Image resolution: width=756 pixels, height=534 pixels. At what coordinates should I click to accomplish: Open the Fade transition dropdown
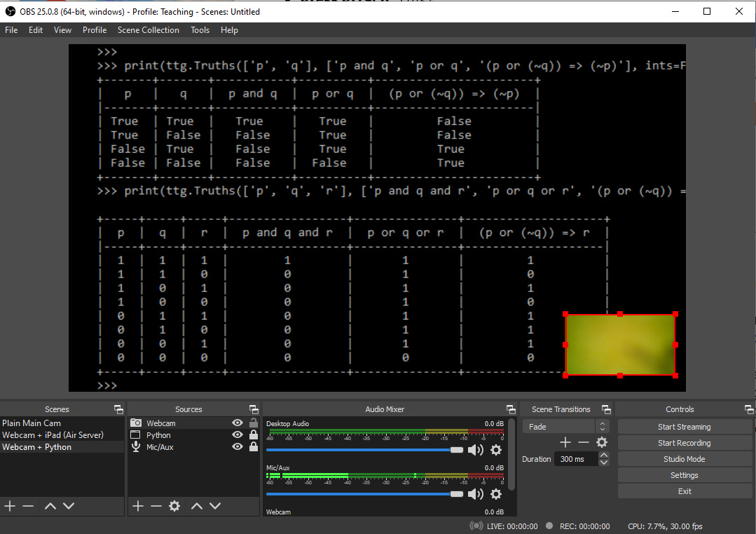(565, 426)
